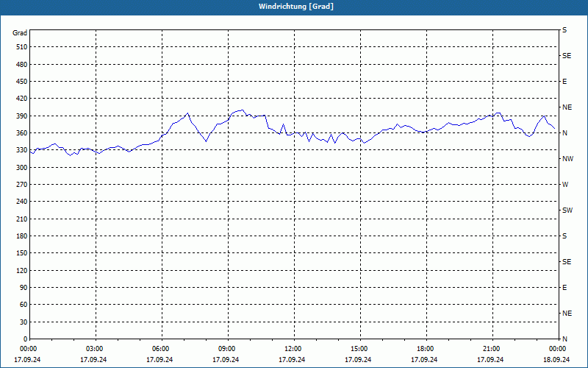Click the 480 y-axis value
This screenshot has height=368, width=588.
coord(22,65)
